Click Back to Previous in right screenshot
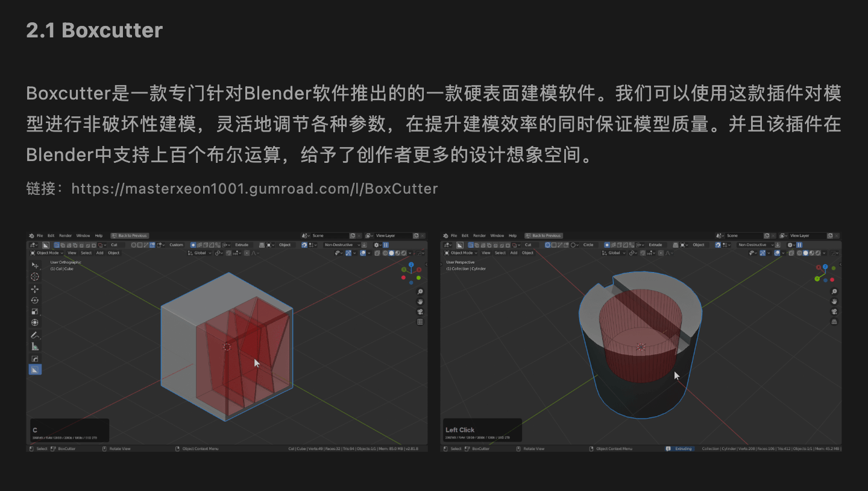Image resolution: width=868 pixels, height=491 pixels. point(544,236)
